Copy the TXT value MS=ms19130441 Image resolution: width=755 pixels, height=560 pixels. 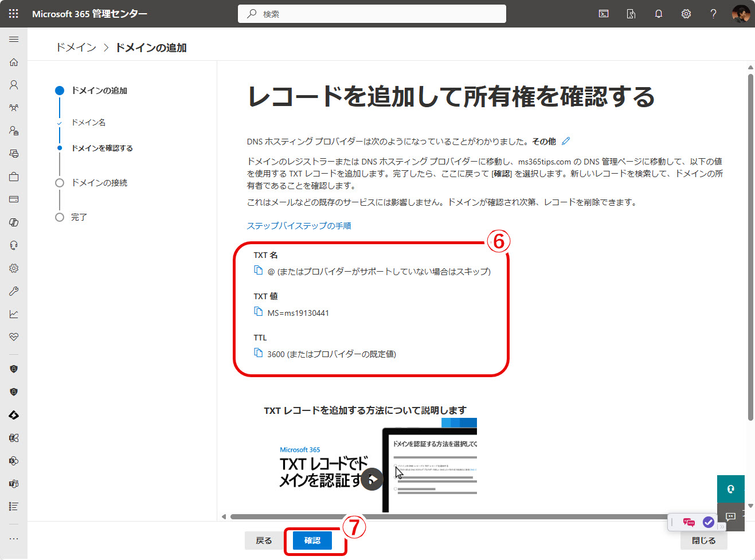pos(259,312)
